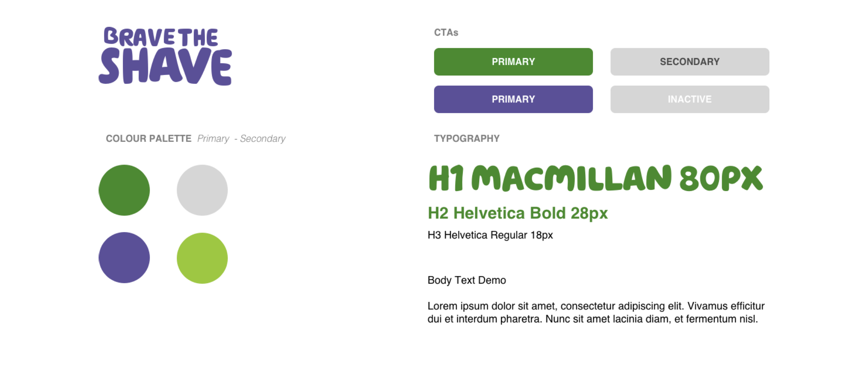The width and height of the screenshot is (868, 371).
Task: Click the CTAs section label
Action: tap(446, 32)
